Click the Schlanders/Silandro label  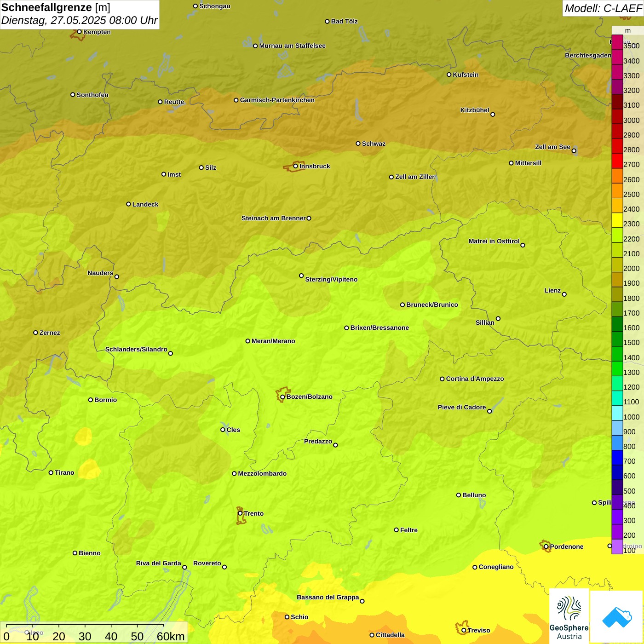pyautogui.click(x=136, y=349)
